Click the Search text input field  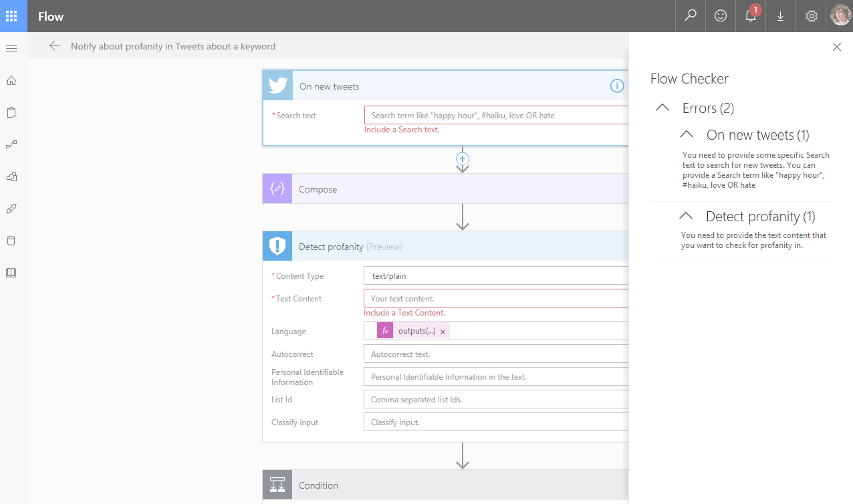click(496, 116)
